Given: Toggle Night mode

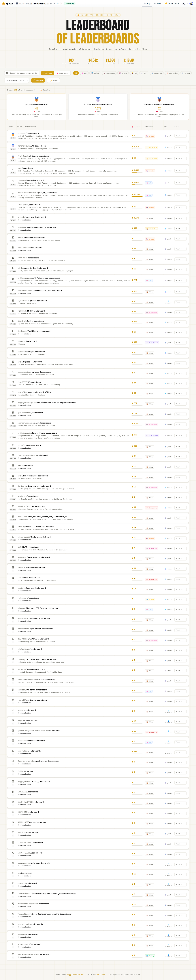Looking at the screenshot, I should coord(54,80).
